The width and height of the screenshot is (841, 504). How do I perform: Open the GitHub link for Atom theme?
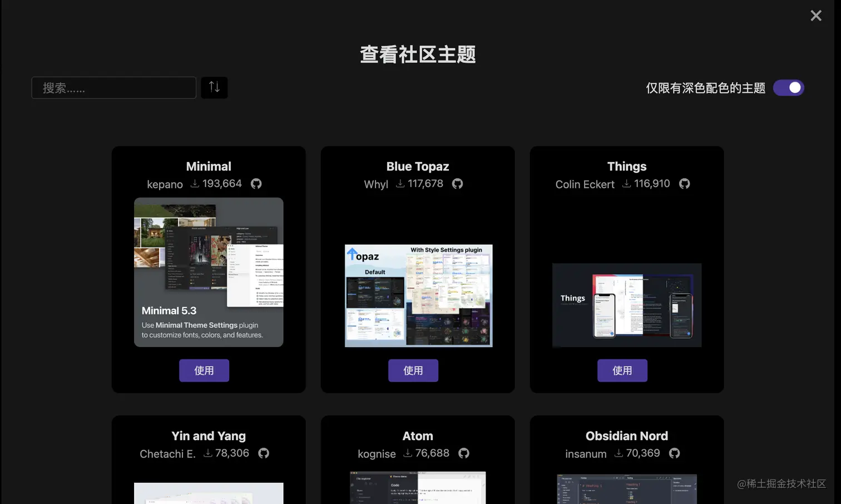tap(464, 453)
